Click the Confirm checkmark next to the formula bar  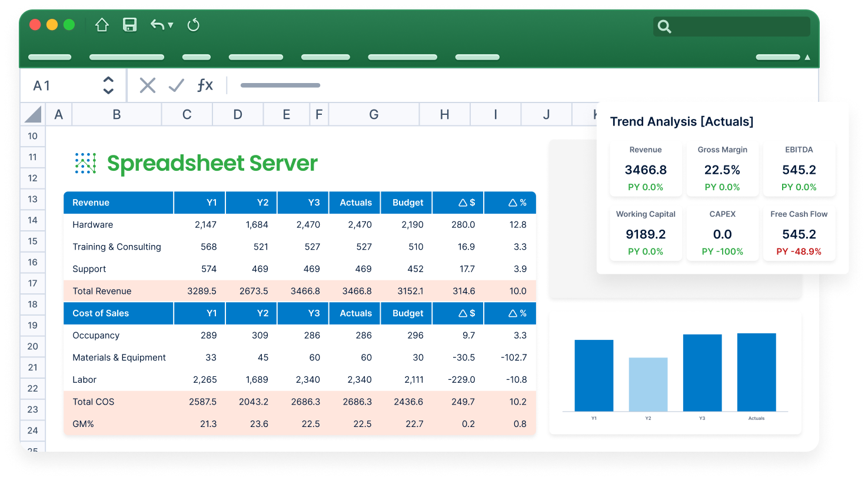(x=176, y=85)
